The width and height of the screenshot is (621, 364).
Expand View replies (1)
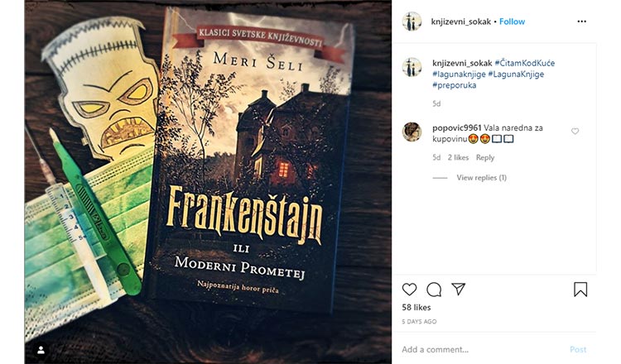coord(481,178)
